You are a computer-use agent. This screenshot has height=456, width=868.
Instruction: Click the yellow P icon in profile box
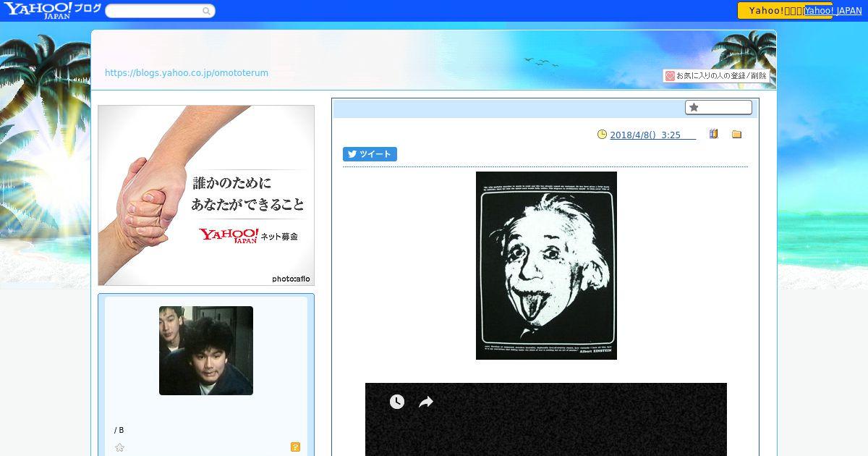point(295,447)
